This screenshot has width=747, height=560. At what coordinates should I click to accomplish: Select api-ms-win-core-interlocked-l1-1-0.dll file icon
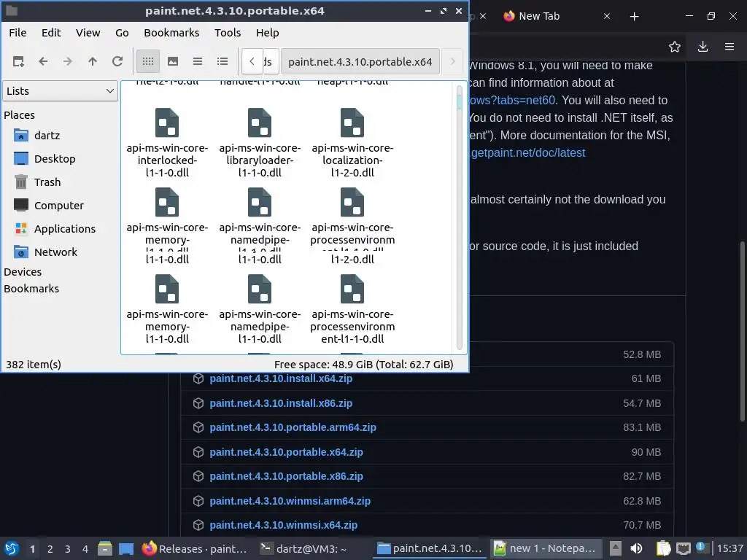tap(167, 122)
